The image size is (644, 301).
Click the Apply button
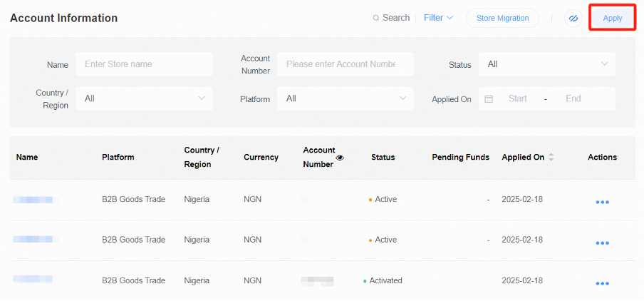point(613,18)
